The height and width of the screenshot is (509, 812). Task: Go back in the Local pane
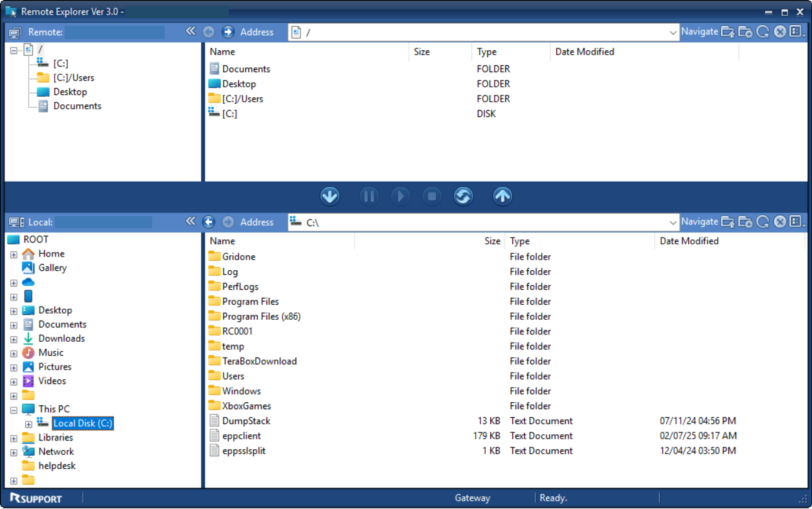click(x=209, y=222)
